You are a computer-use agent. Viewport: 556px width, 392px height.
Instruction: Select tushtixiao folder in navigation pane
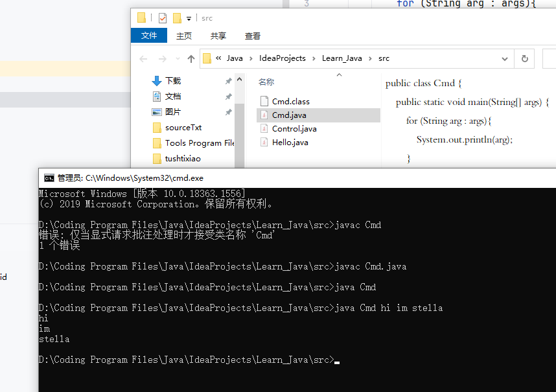pos(183,159)
